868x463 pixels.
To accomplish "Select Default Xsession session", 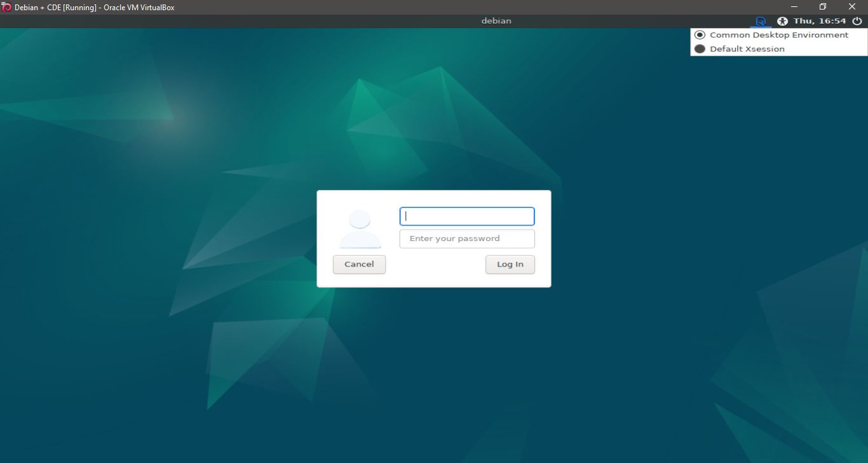I will [x=747, y=48].
